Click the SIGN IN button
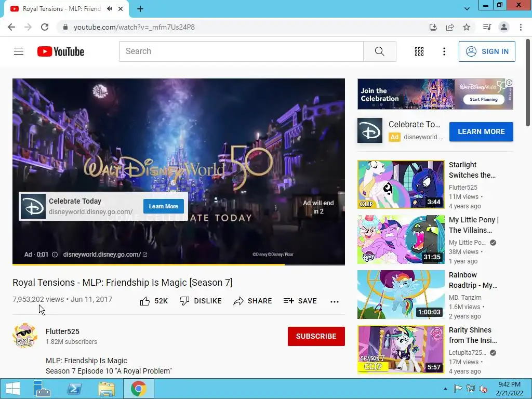This screenshot has height=399, width=532. tap(487, 51)
